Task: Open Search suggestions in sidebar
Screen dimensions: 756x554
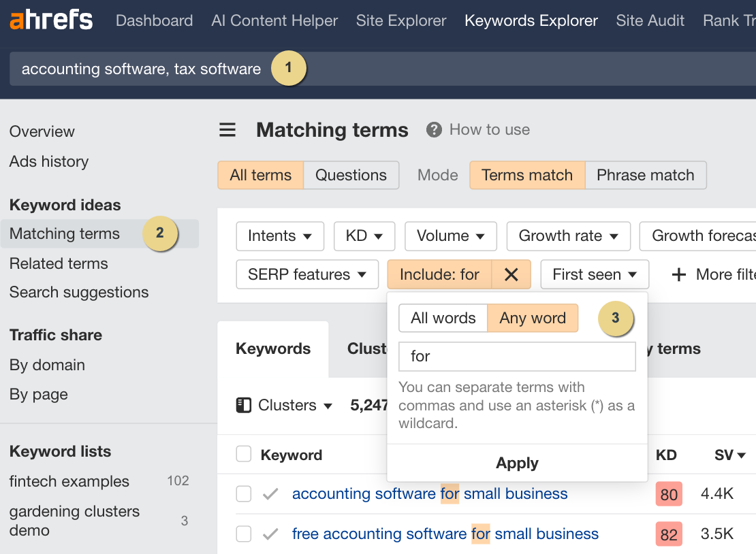Action: [x=78, y=293]
